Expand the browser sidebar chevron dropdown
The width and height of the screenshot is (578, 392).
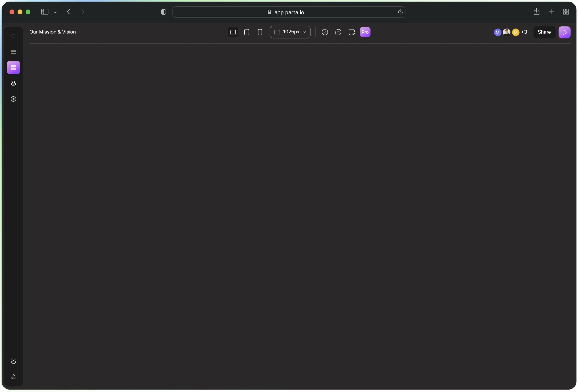click(x=55, y=12)
